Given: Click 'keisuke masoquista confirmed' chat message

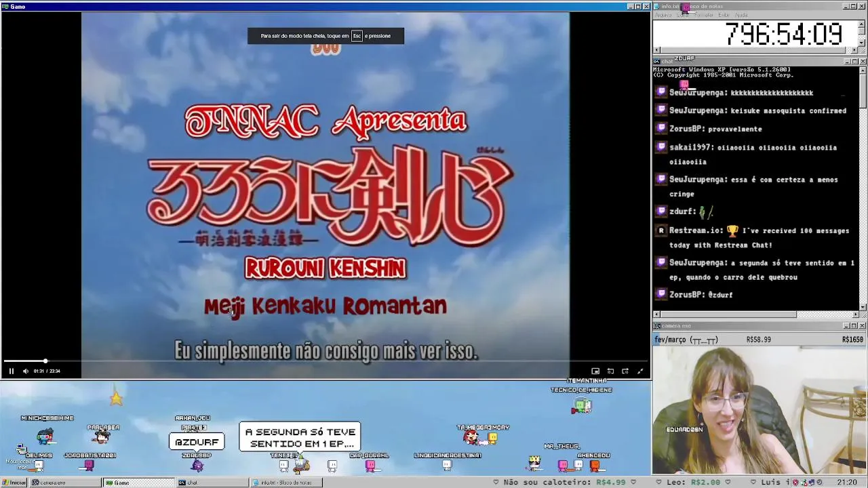Looking at the screenshot, I should pyautogui.click(x=789, y=110).
